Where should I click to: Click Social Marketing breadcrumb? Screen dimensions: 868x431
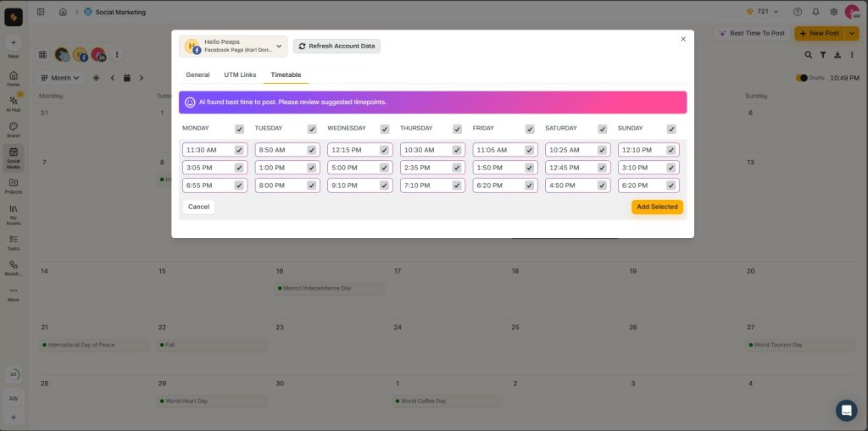pyautogui.click(x=120, y=12)
